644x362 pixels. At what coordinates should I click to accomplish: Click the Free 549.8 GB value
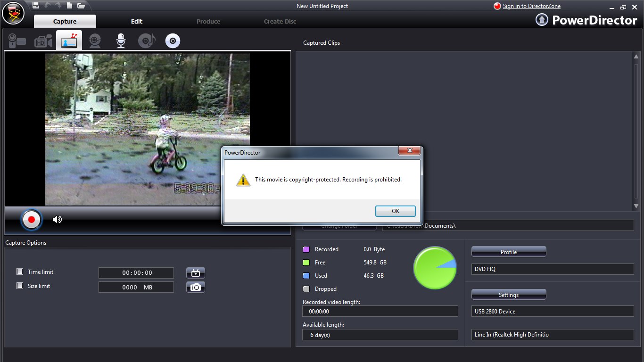pyautogui.click(x=375, y=262)
